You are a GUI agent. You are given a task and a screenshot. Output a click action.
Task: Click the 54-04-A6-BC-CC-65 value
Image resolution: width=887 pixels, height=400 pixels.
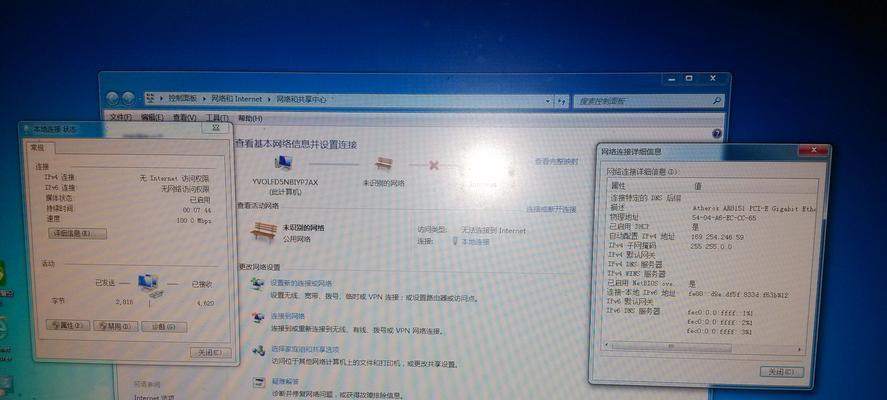[x=724, y=218]
